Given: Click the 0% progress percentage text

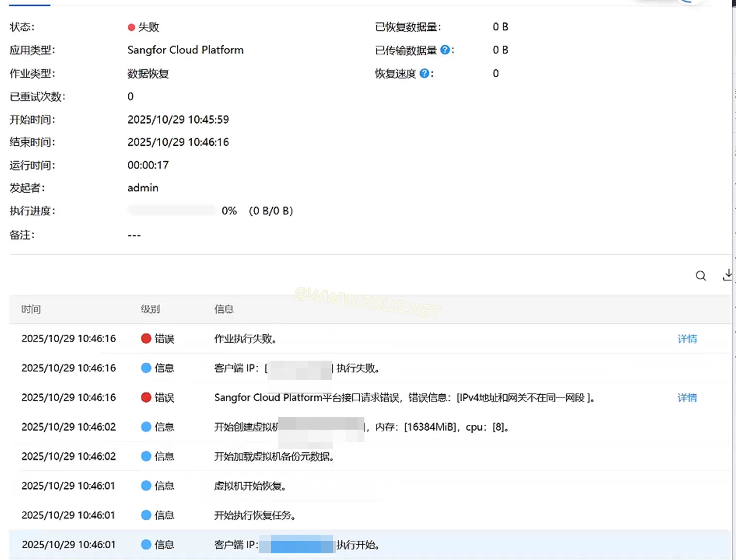Looking at the screenshot, I should tap(229, 211).
